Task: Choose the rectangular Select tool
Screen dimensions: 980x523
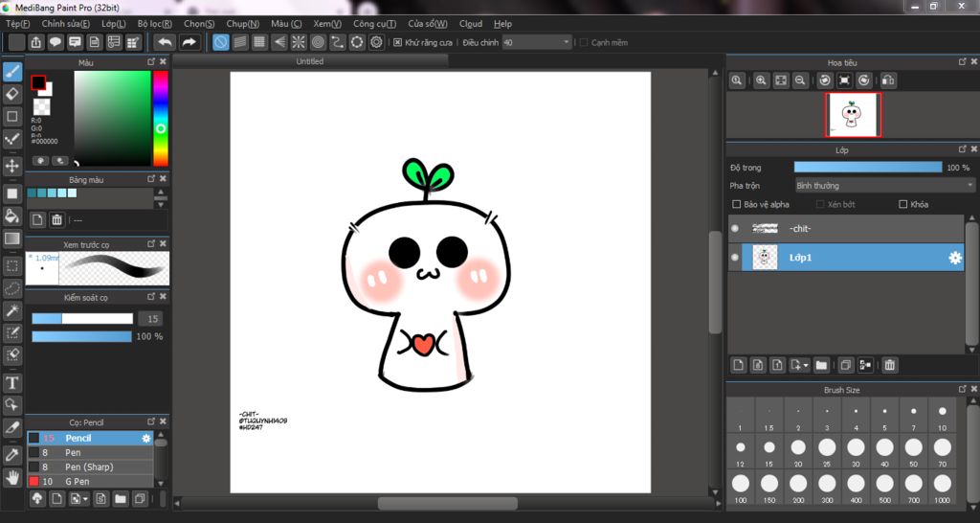Action: coord(12,266)
